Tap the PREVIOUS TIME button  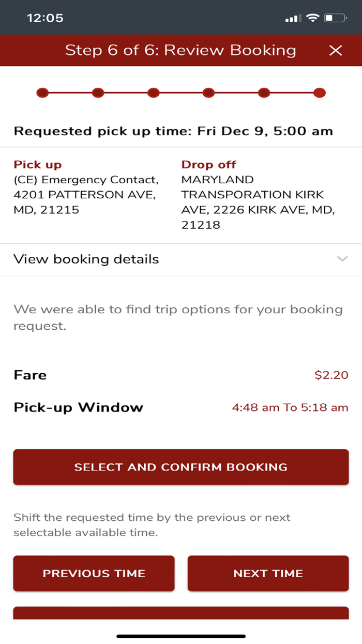(94, 573)
